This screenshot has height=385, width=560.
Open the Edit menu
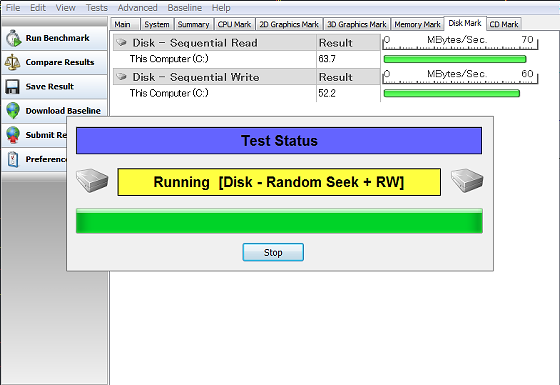pyautogui.click(x=38, y=8)
